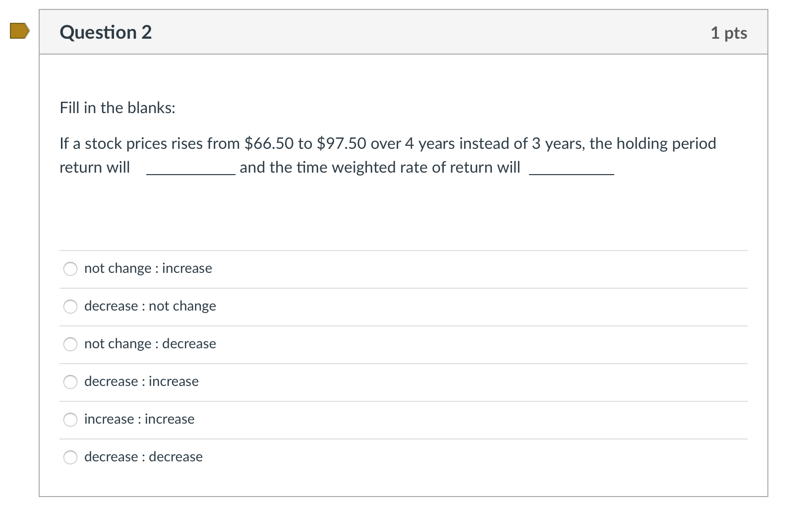Click the radio circle next to 'decrease : decrease'
Image resolution: width=812 pixels, height=505 pixels.
[71, 457]
